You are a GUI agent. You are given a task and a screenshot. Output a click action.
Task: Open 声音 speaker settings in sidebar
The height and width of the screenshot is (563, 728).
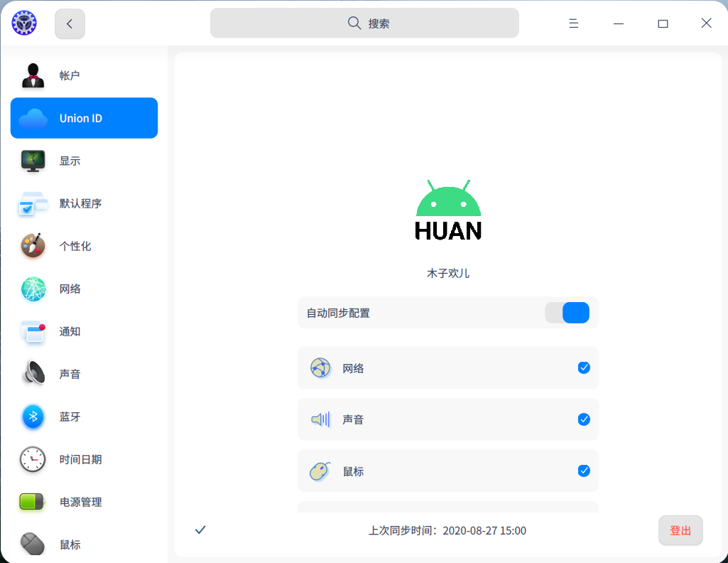[x=84, y=374]
